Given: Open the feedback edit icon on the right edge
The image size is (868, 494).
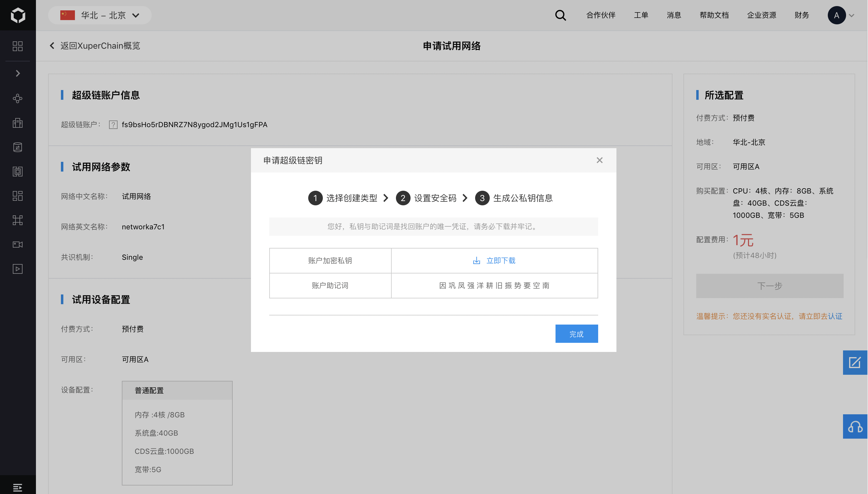Looking at the screenshot, I should pyautogui.click(x=855, y=363).
